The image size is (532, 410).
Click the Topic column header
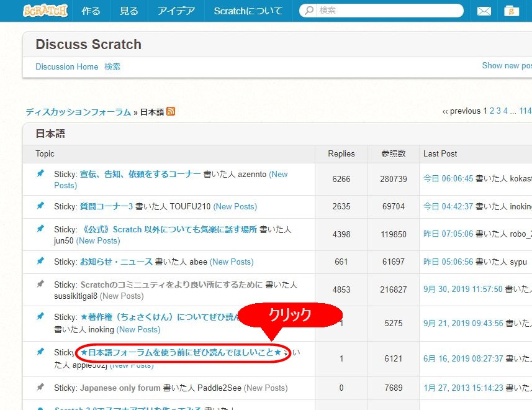tap(45, 154)
